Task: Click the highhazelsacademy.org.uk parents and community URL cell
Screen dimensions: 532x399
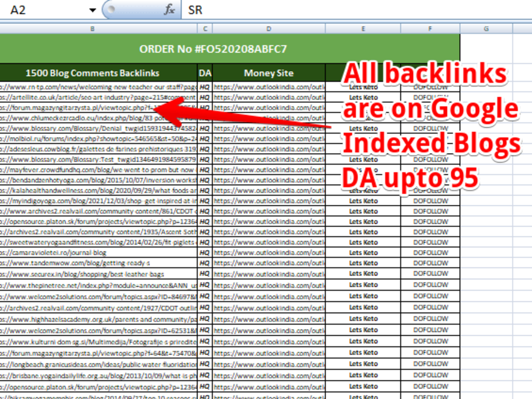Action: click(x=98, y=319)
